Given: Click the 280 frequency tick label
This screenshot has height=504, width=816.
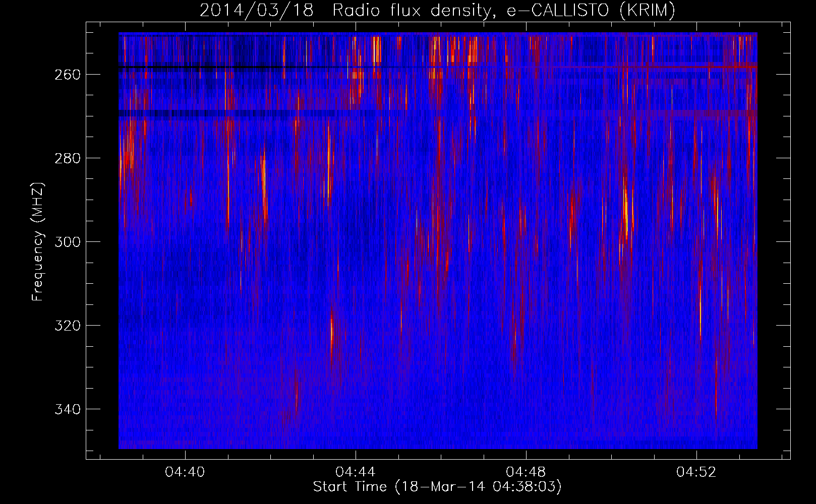Looking at the screenshot, I should tap(67, 158).
